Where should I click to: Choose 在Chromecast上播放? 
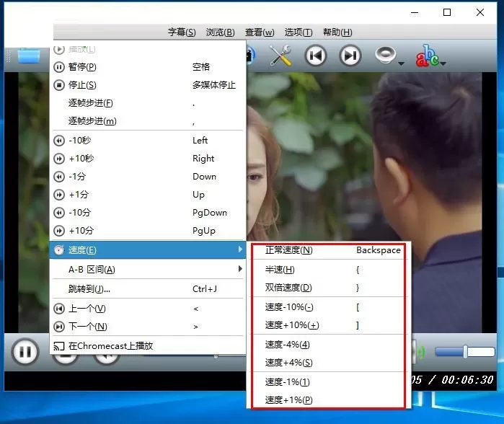pos(148,346)
